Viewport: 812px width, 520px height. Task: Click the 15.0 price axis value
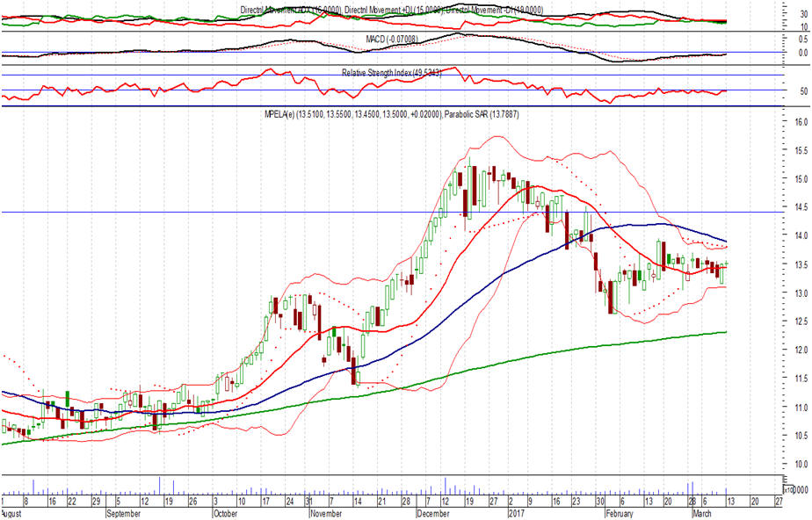pyautogui.click(x=801, y=179)
